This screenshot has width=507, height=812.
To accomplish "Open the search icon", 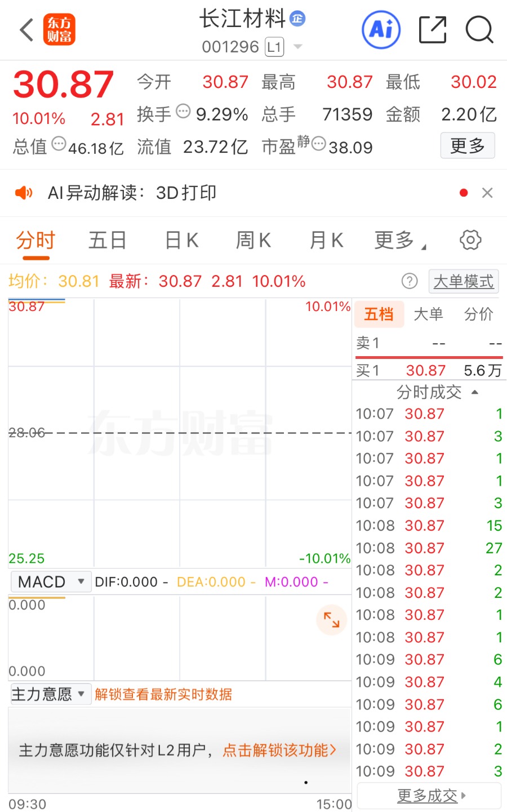I will (x=478, y=30).
